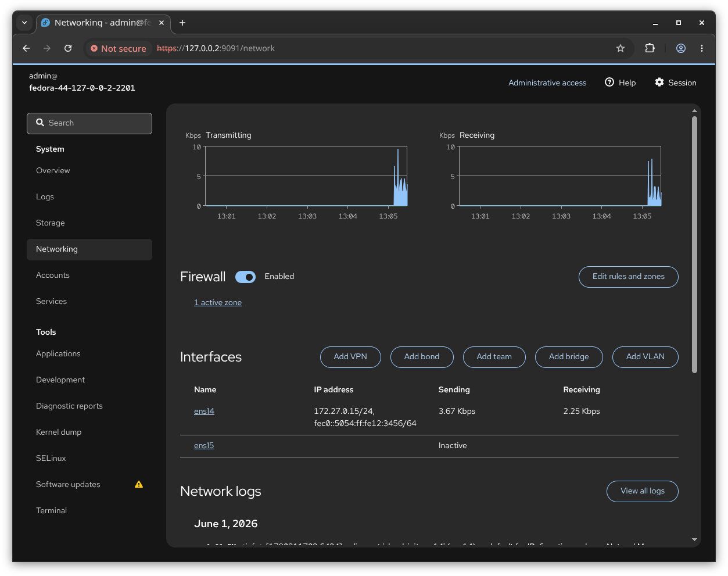The image size is (728, 576).
Task: Click the scrollbar up arrow
Action: point(694,110)
